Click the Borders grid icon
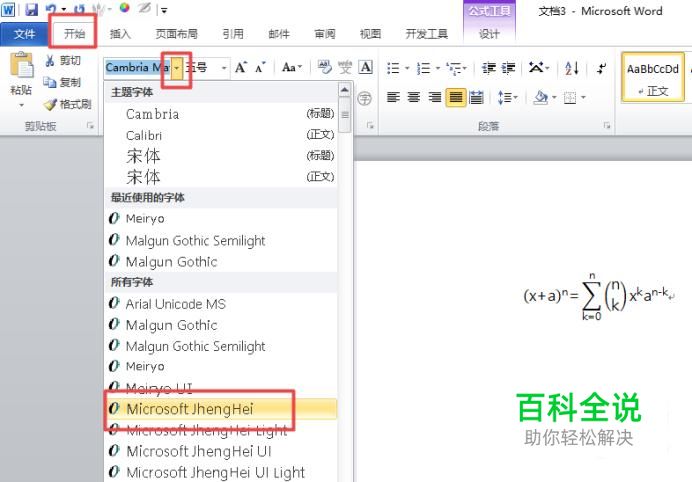692x482 pixels. click(570, 98)
